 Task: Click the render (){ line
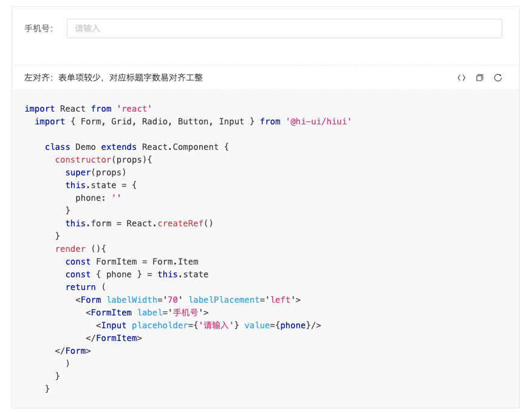pos(81,249)
